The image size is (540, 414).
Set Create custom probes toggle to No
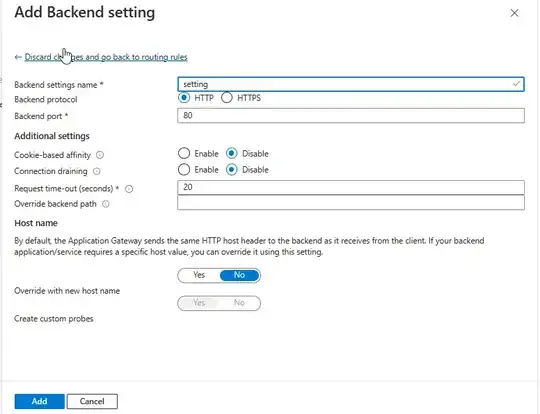[239, 303]
